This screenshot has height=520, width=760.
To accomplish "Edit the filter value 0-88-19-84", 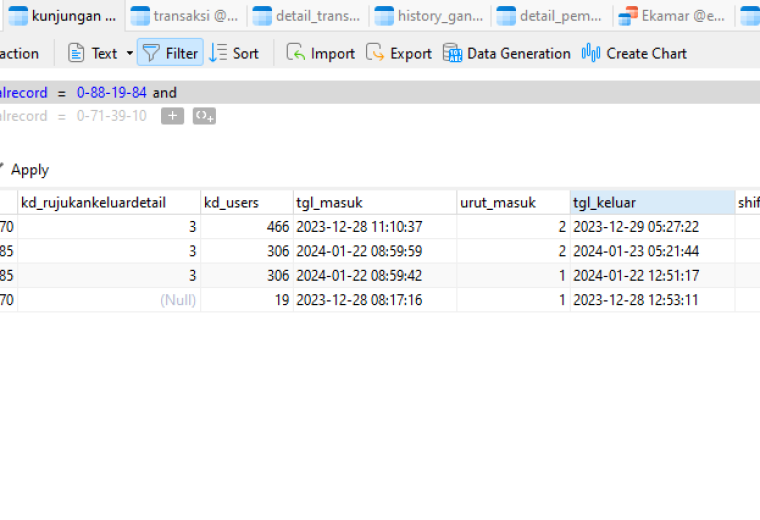I will pyautogui.click(x=111, y=92).
